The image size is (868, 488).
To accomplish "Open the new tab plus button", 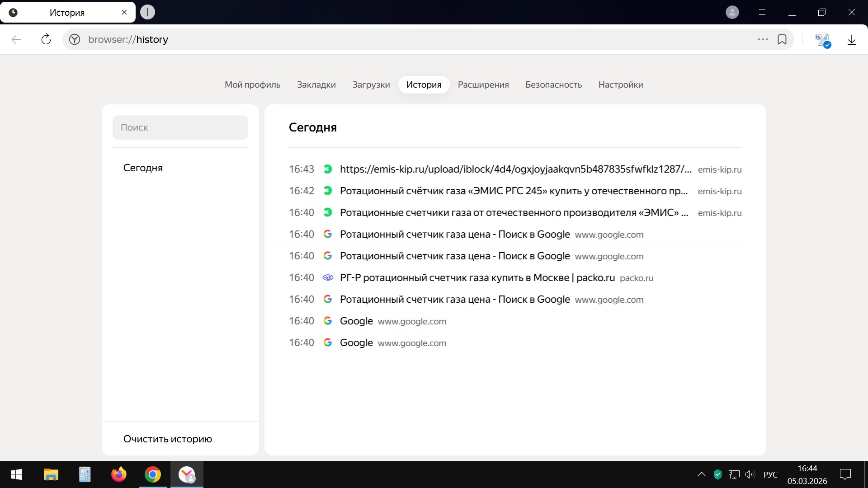I will click(147, 12).
